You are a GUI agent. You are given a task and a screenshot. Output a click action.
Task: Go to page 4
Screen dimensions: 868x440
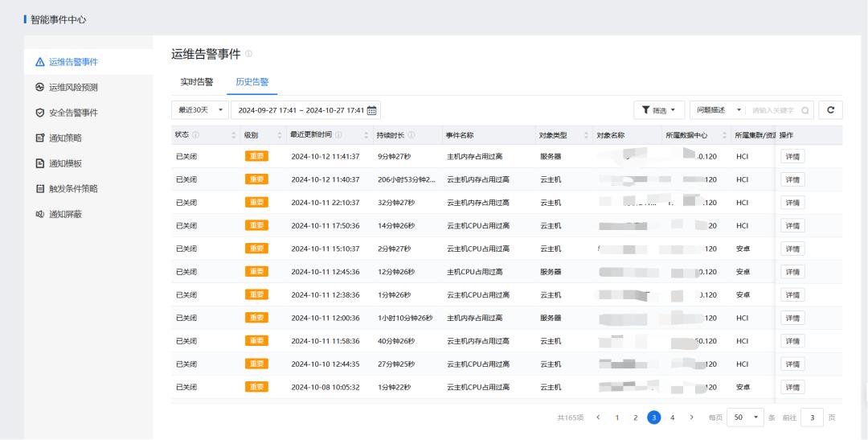pyautogui.click(x=672, y=417)
